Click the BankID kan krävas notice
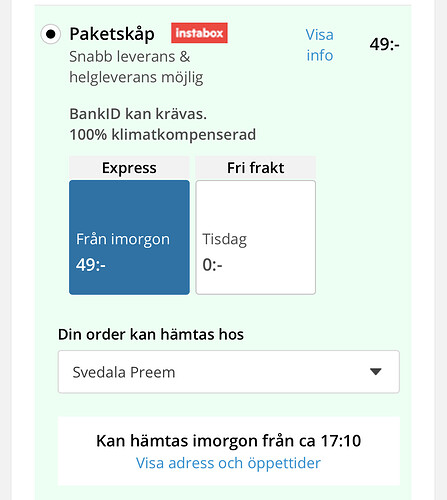This screenshot has height=500, width=447. click(x=138, y=114)
